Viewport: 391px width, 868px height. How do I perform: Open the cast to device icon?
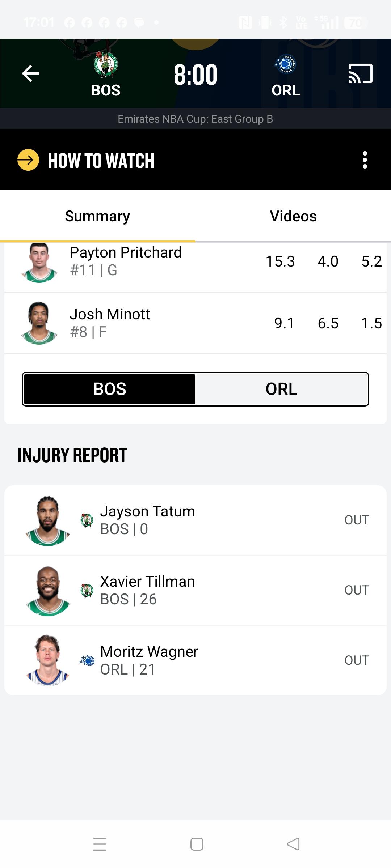coord(360,74)
